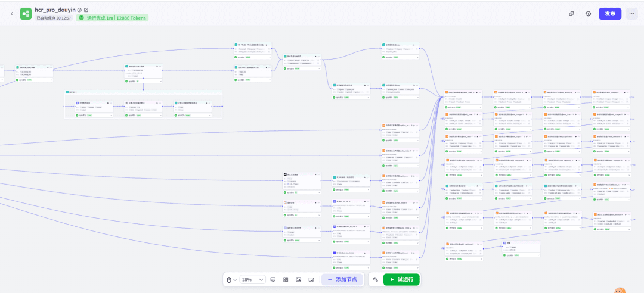The height and width of the screenshot is (293, 644).
Task: Click the 添加节点 add node button
Action: tap(342, 279)
